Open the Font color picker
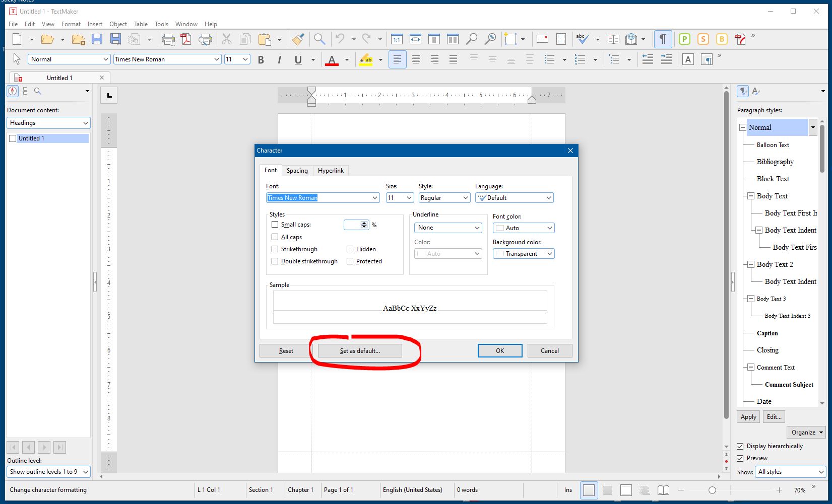This screenshot has width=832, height=504. 523,228
